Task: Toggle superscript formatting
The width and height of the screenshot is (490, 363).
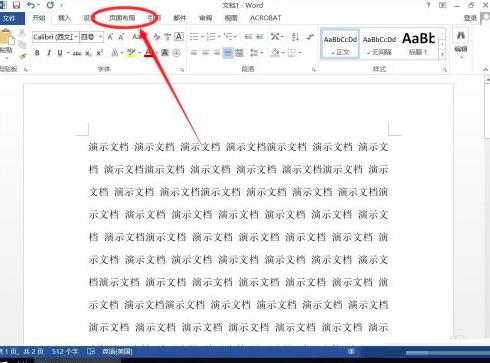Action: click(99, 53)
